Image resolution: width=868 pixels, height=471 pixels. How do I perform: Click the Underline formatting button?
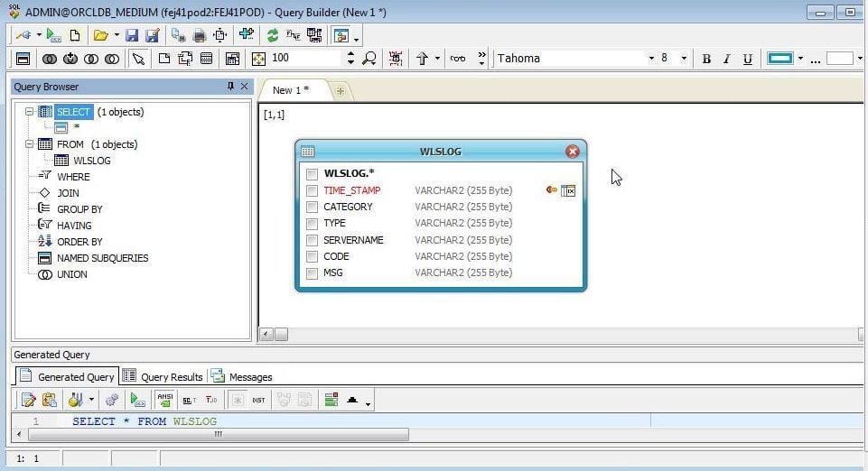tap(747, 59)
